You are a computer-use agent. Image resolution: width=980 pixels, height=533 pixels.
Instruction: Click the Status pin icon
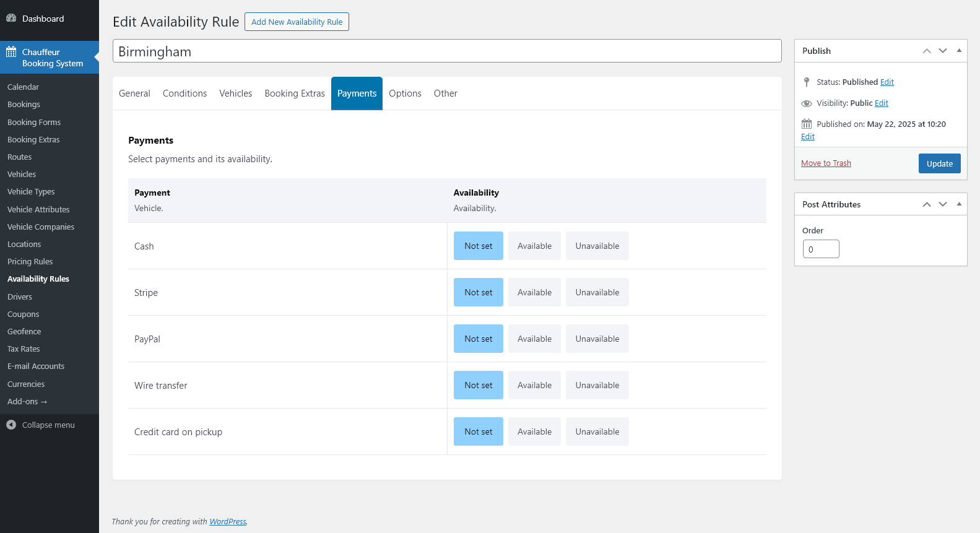(806, 82)
